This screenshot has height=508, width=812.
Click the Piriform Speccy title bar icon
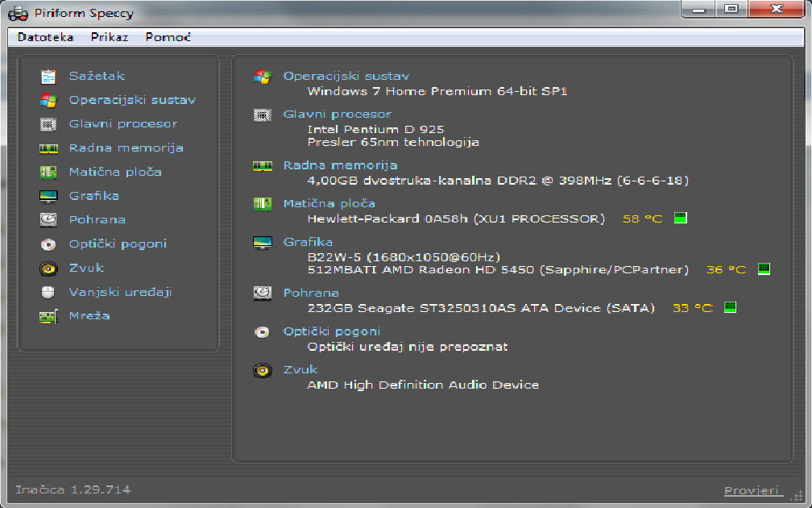(x=16, y=13)
